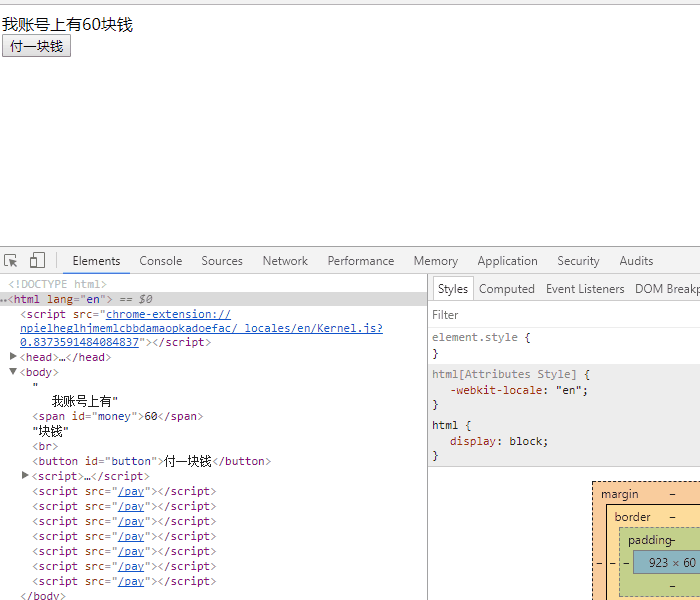Click the -webkit-locale property name
Viewport: 700px width, 600px height.
[x=496, y=390]
